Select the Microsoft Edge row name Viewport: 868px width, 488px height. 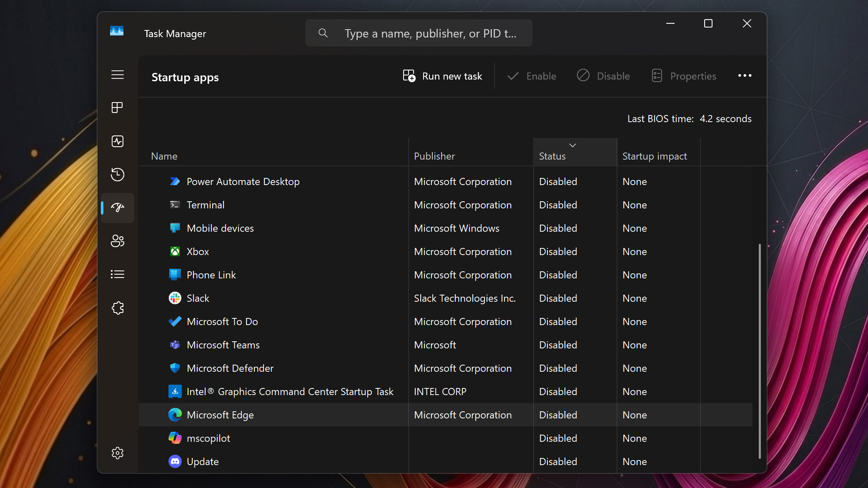coord(220,415)
